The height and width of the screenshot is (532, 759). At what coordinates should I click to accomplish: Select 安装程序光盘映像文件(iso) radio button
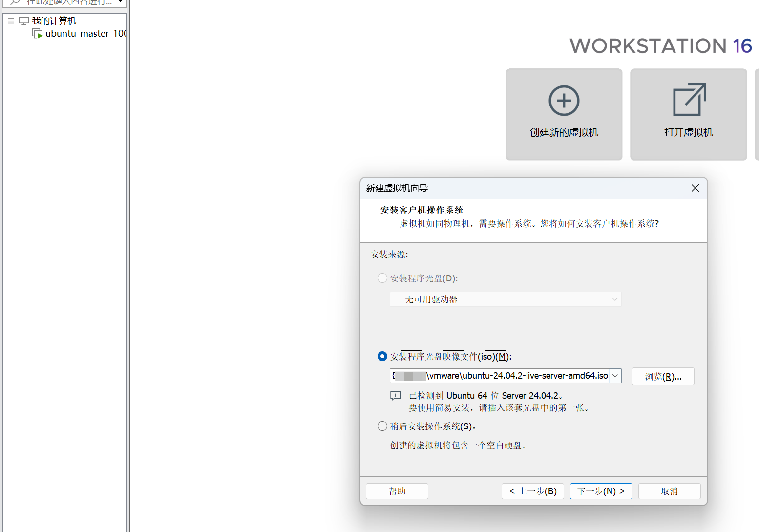click(382, 356)
